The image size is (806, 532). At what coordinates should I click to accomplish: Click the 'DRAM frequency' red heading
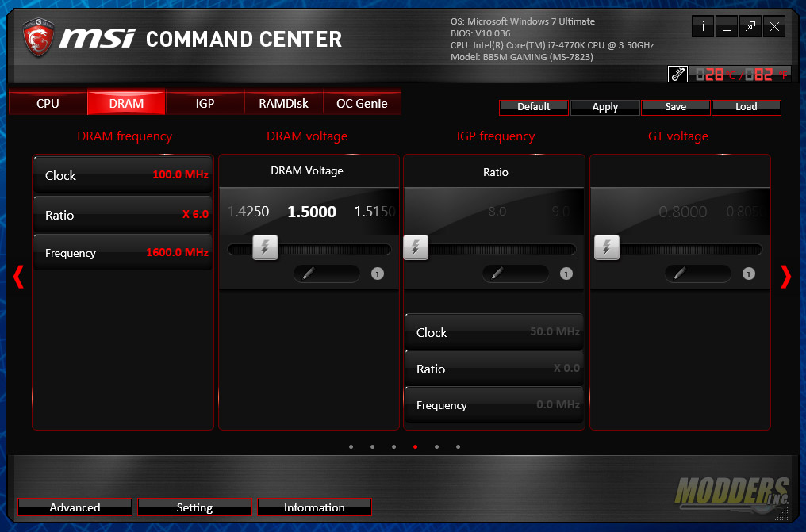coord(125,136)
